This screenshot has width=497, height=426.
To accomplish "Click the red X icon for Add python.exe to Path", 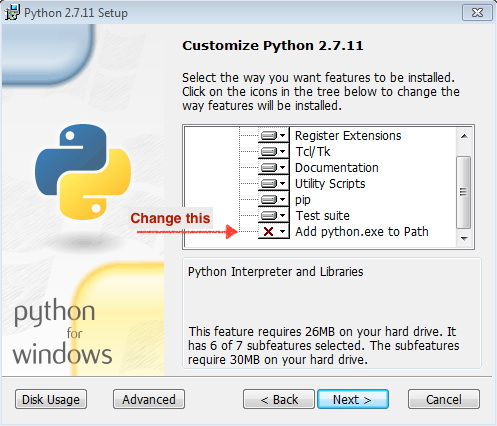I will [x=268, y=231].
